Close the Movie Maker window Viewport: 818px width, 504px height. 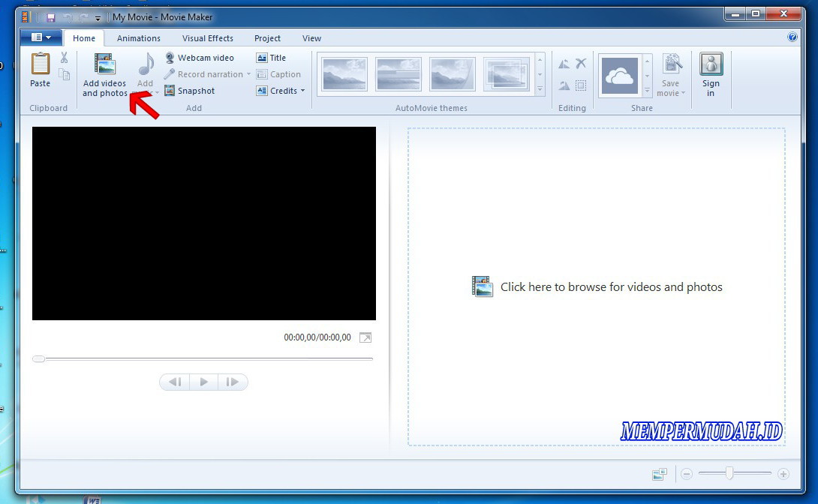tap(783, 14)
